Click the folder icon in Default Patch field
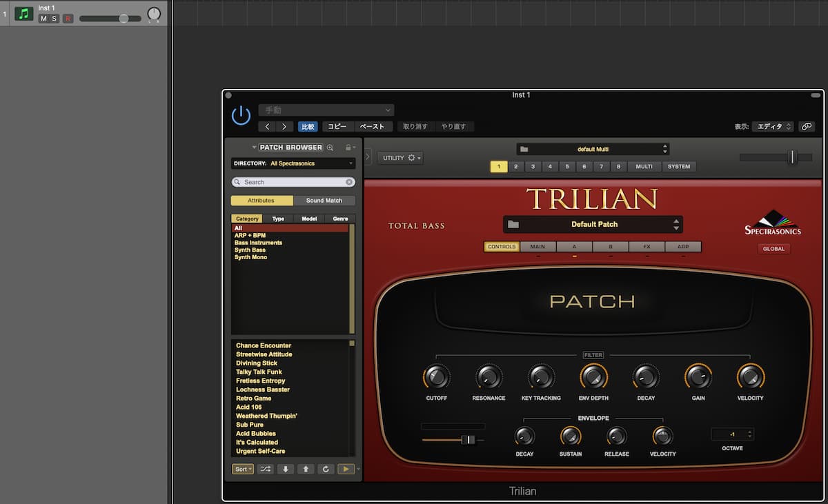Image resolution: width=828 pixels, height=504 pixels. pyautogui.click(x=513, y=224)
